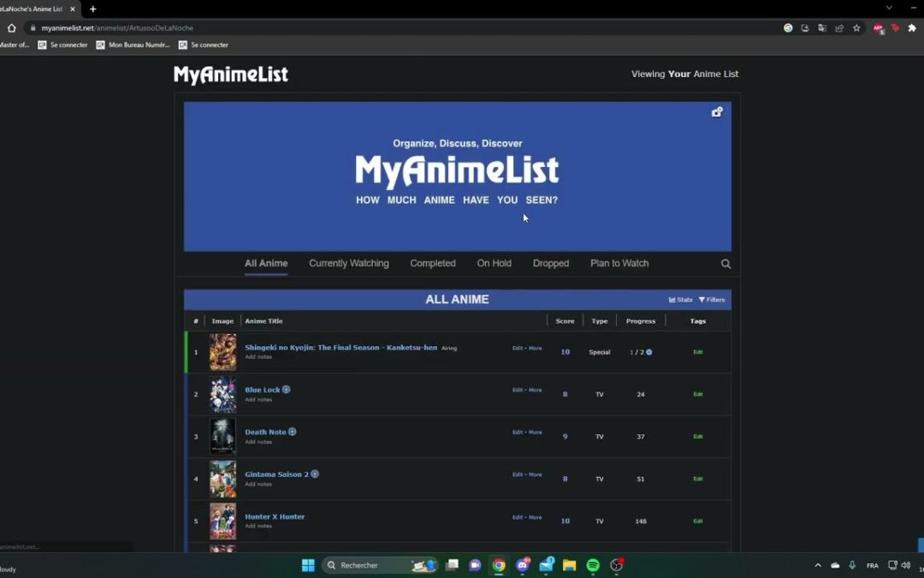924x578 pixels.
Task: Open the tab search chevron in title bar
Action: (x=889, y=8)
